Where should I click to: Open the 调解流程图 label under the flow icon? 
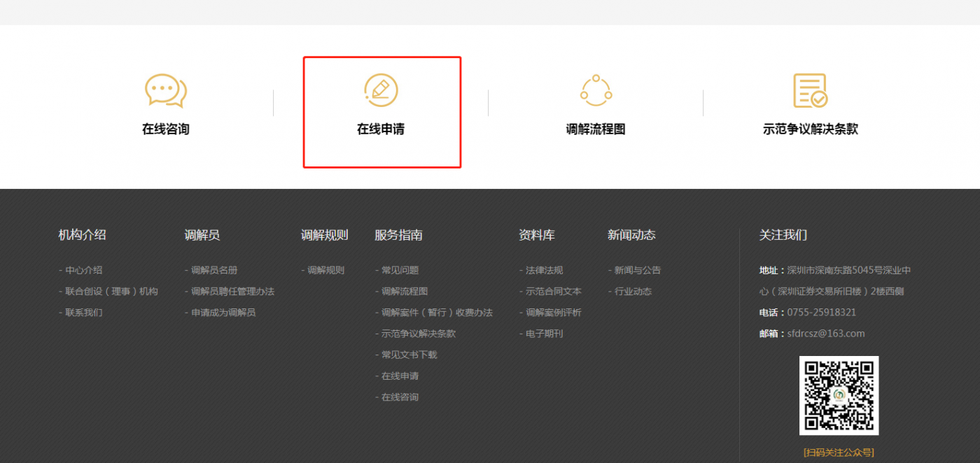pos(596,129)
